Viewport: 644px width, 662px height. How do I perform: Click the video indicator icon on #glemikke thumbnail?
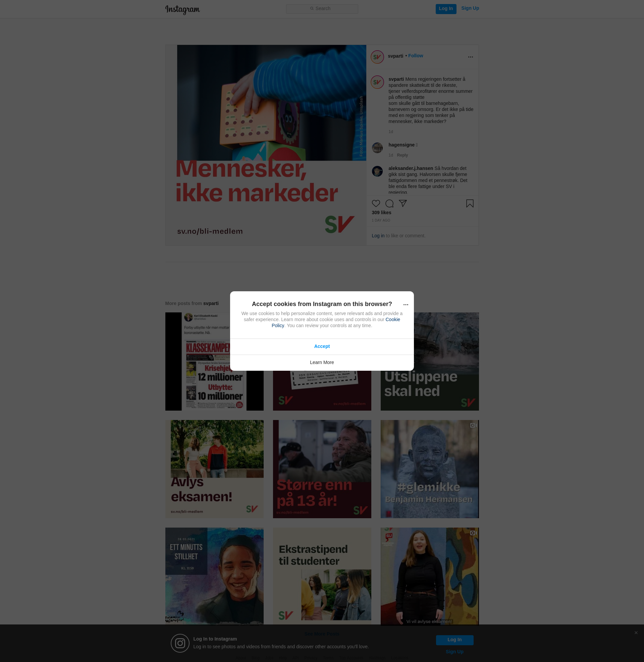point(473,425)
